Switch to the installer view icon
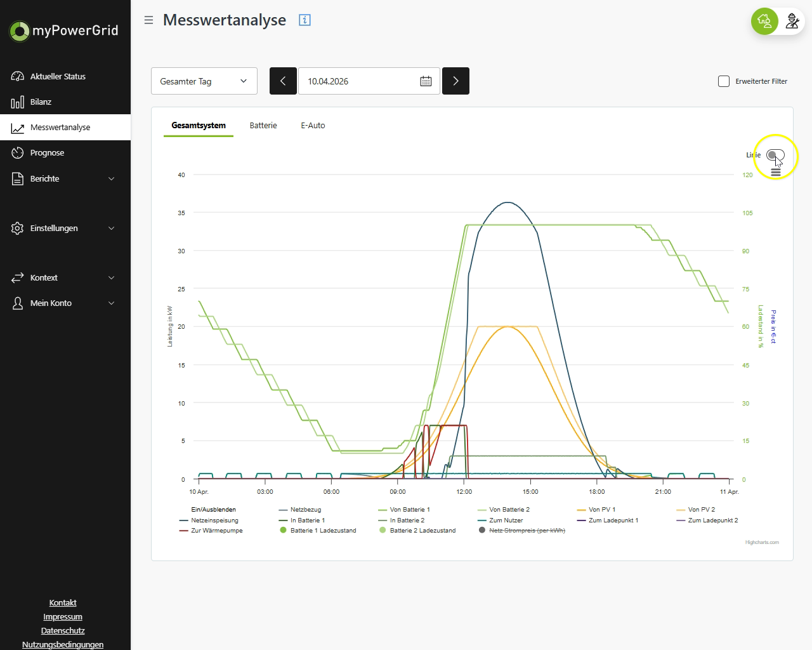812x650 pixels. click(792, 22)
